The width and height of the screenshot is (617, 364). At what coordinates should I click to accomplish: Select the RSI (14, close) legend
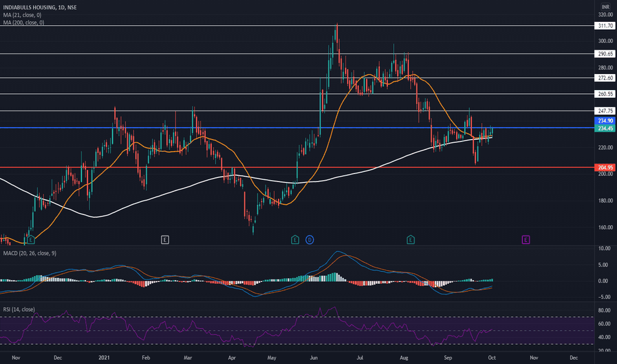(19, 309)
